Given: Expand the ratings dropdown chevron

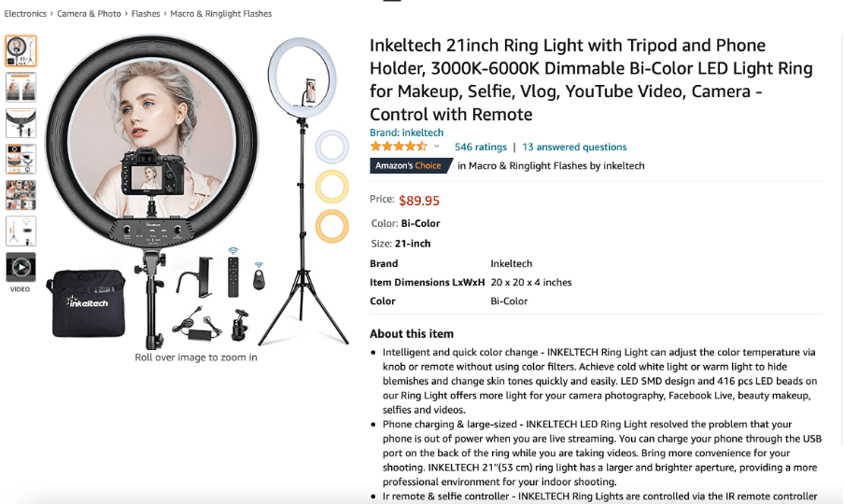Looking at the screenshot, I should (x=437, y=147).
